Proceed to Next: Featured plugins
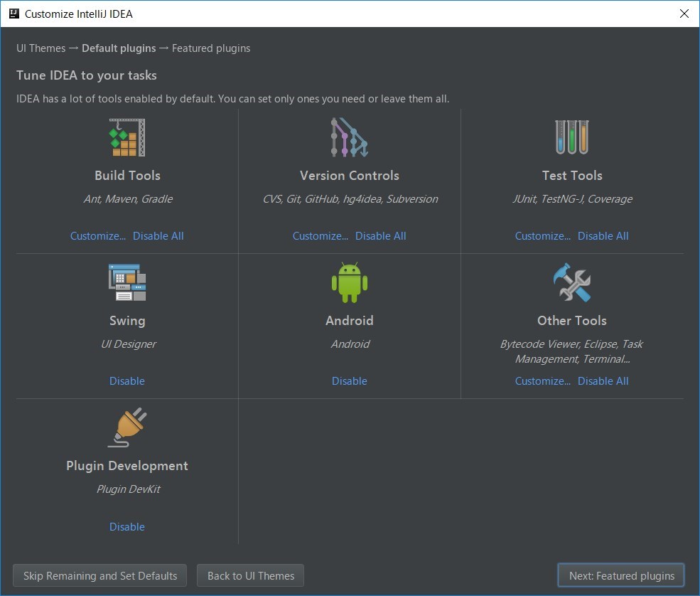The image size is (700, 596). tap(621, 575)
